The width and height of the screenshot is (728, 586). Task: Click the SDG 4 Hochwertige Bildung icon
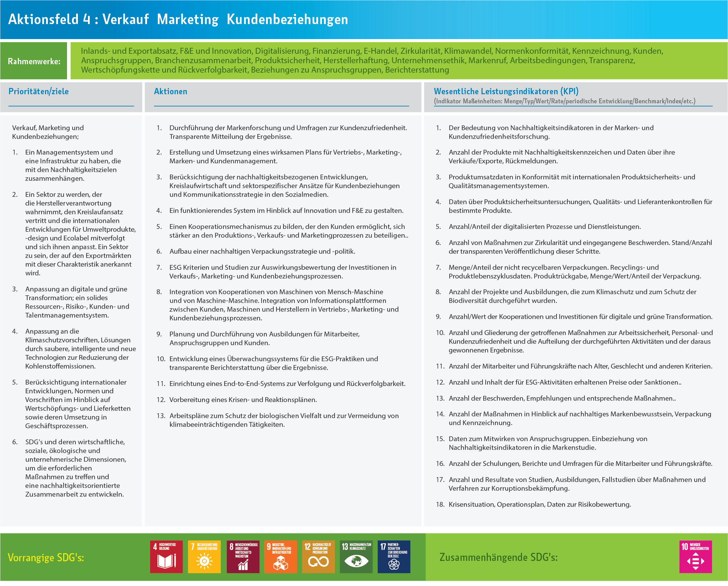pos(166,557)
